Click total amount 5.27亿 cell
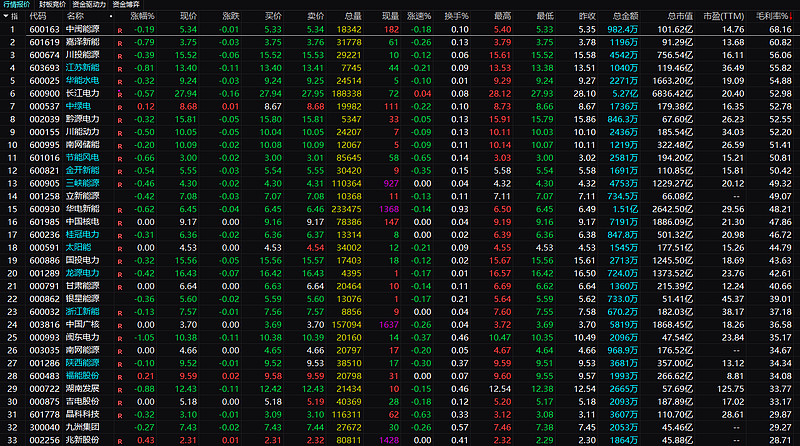 click(625, 93)
